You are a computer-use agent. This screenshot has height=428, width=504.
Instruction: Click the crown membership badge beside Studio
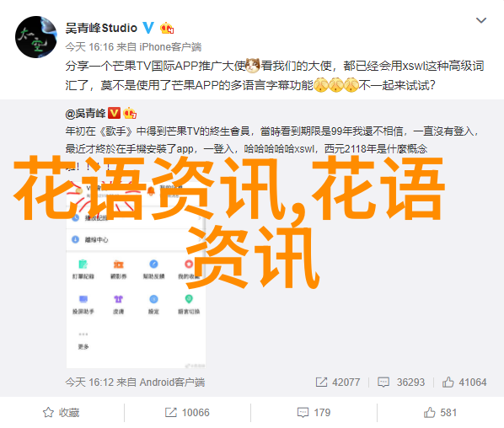tap(167, 29)
